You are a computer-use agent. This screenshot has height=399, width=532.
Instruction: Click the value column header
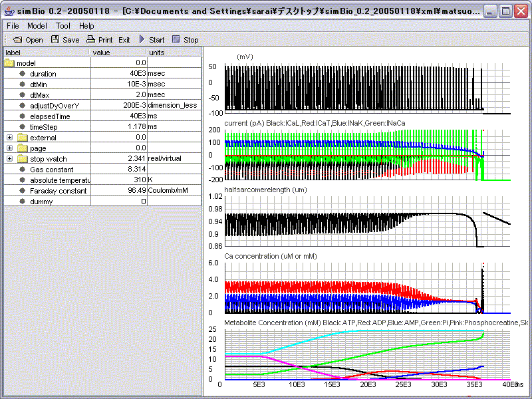[x=118, y=53]
